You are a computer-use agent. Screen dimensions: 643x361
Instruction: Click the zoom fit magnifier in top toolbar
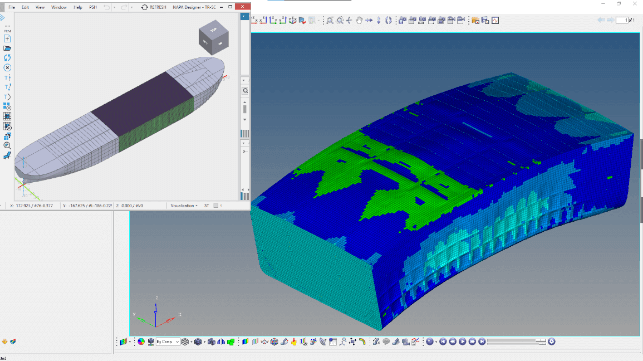[x=330, y=20]
